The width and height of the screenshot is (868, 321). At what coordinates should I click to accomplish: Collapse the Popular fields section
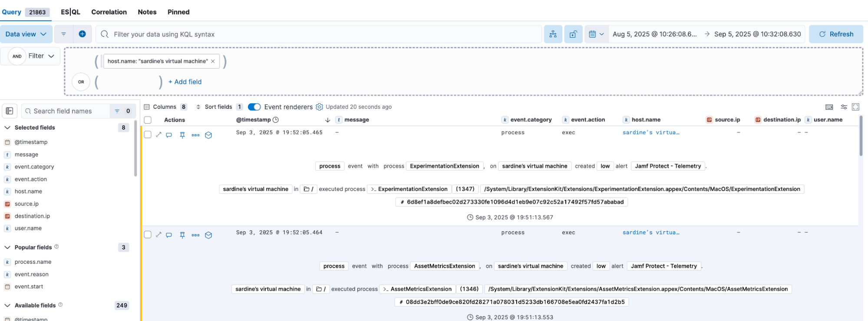(x=7, y=247)
